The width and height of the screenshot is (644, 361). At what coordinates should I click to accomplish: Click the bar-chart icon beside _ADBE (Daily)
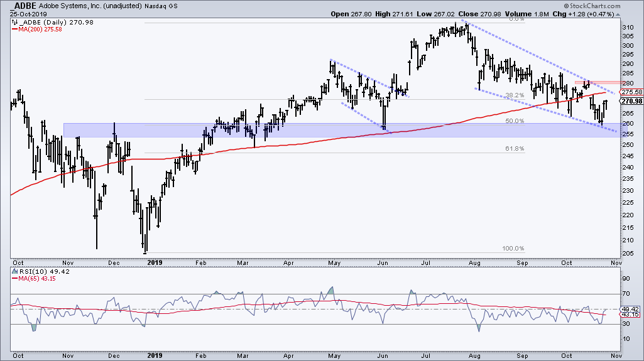coord(15,22)
